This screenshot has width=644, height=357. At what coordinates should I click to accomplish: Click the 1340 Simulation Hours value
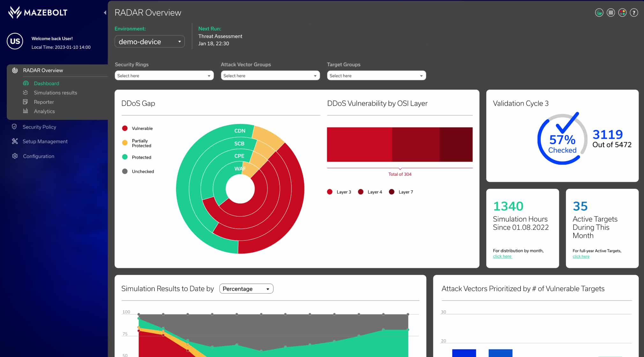coord(508,206)
